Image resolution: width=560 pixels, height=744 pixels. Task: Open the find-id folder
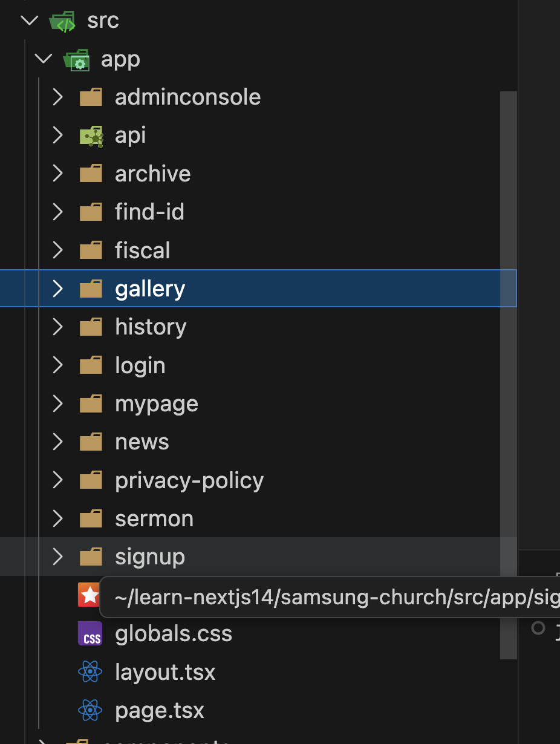pyautogui.click(x=149, y=212)
